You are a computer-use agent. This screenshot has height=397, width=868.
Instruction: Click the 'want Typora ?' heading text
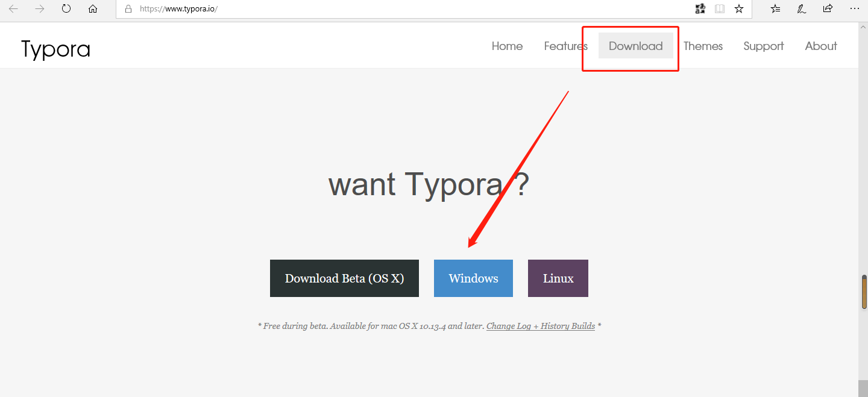click(429, 184)
